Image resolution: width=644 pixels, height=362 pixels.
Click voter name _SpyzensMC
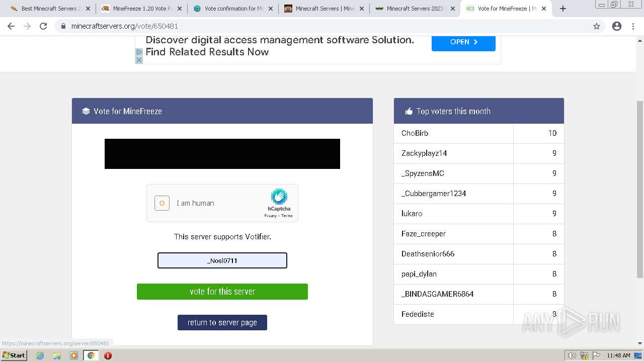pos(423,173)
